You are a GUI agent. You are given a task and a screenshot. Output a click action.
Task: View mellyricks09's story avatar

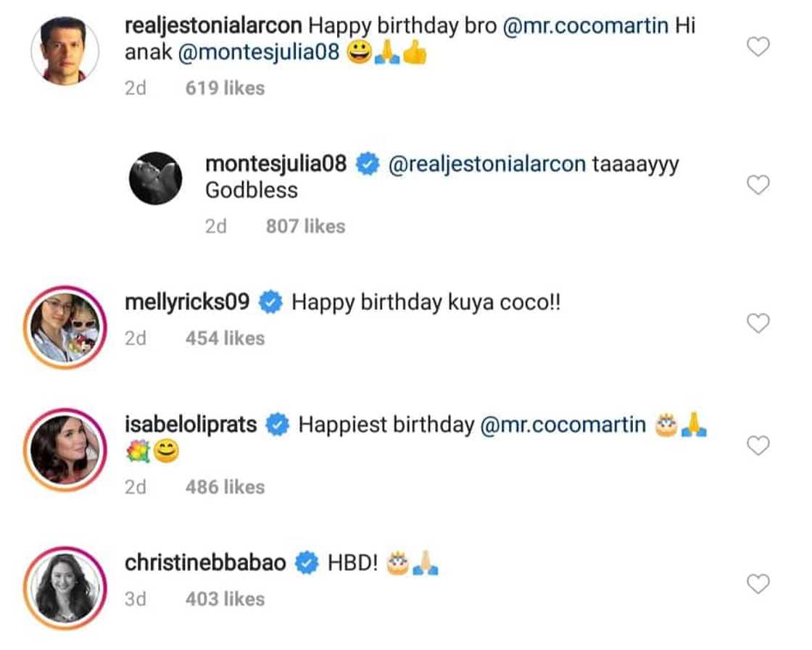[65, 326]
